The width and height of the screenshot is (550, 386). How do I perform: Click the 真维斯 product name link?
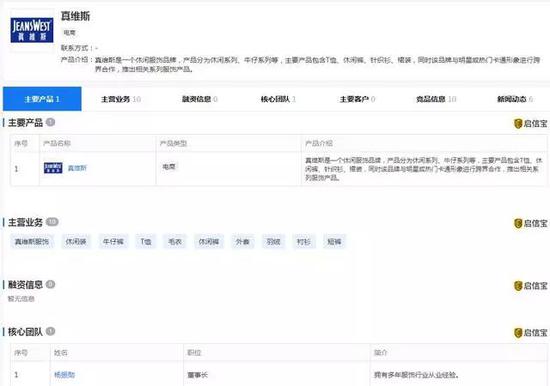[x=77, y=168]
